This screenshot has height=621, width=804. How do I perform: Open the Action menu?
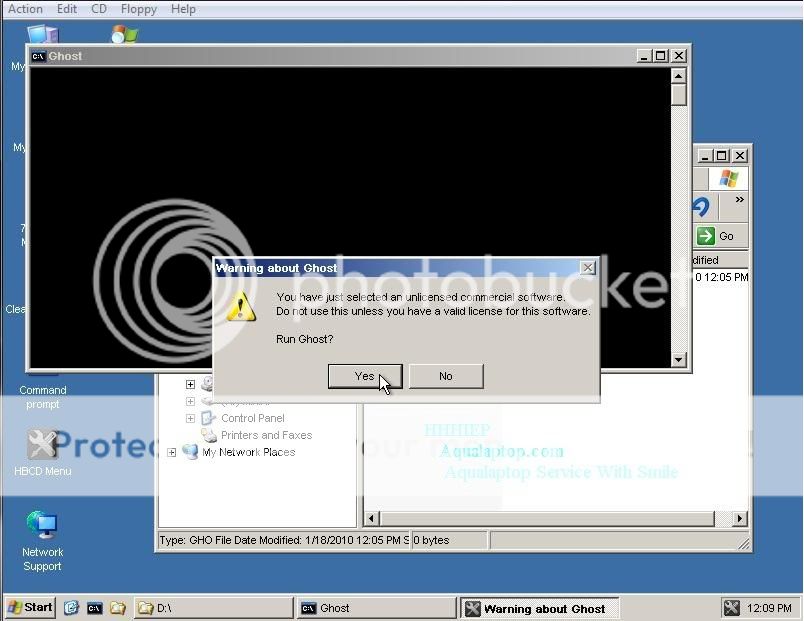click(25, 9)
